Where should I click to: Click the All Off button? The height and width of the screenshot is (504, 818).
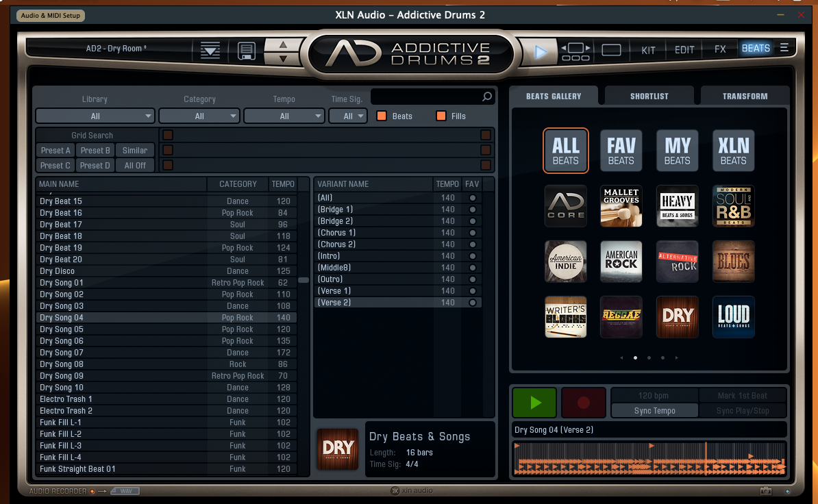point(135,165)
